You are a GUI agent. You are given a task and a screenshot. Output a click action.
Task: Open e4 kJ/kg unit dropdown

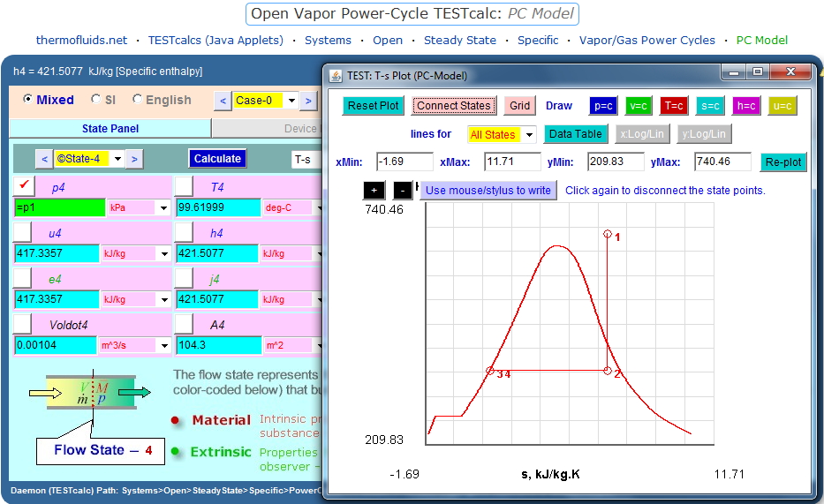coord(164,299)
